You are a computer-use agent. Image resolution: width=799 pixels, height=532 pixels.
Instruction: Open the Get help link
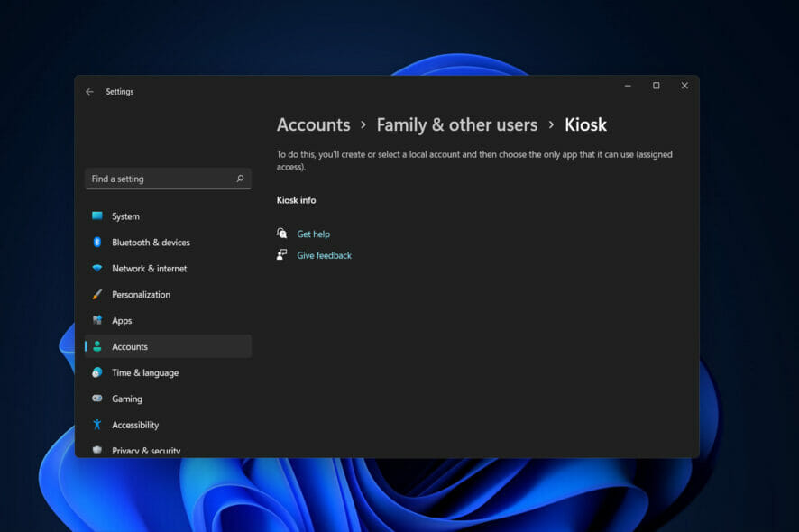click(314, 234)
